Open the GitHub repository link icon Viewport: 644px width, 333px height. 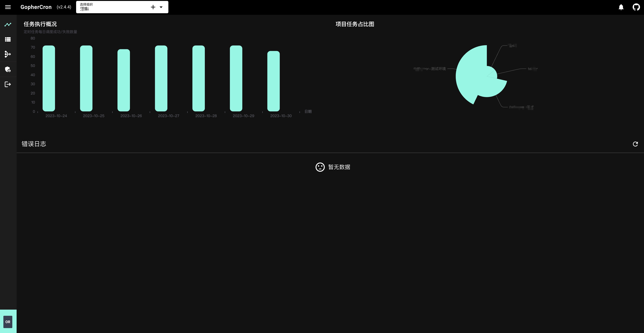[636, 7]
